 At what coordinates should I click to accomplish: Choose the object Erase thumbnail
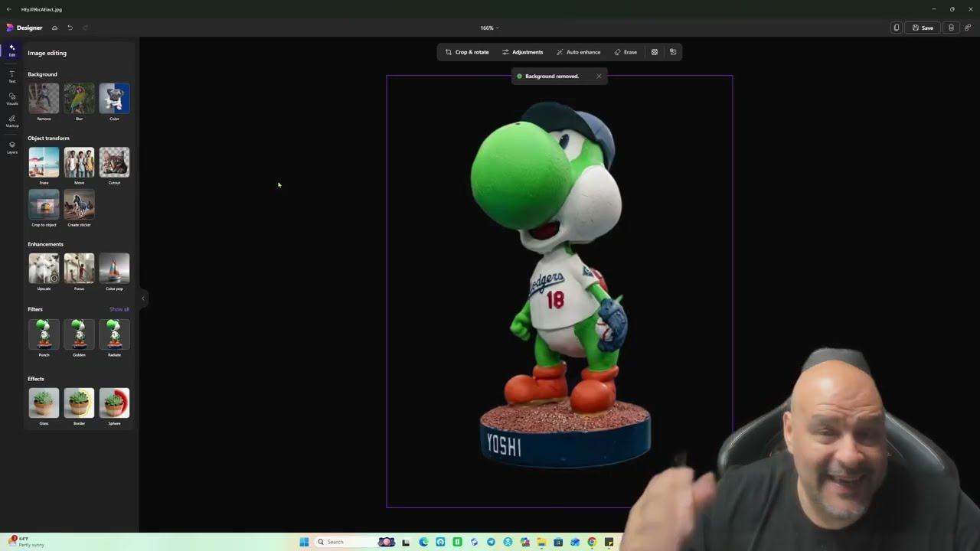point(44,162)
